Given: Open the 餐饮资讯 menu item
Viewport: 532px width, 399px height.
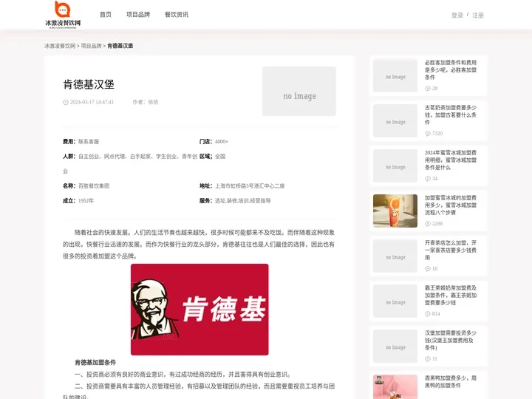Looking at the screenshot, I should coord(177,15).
